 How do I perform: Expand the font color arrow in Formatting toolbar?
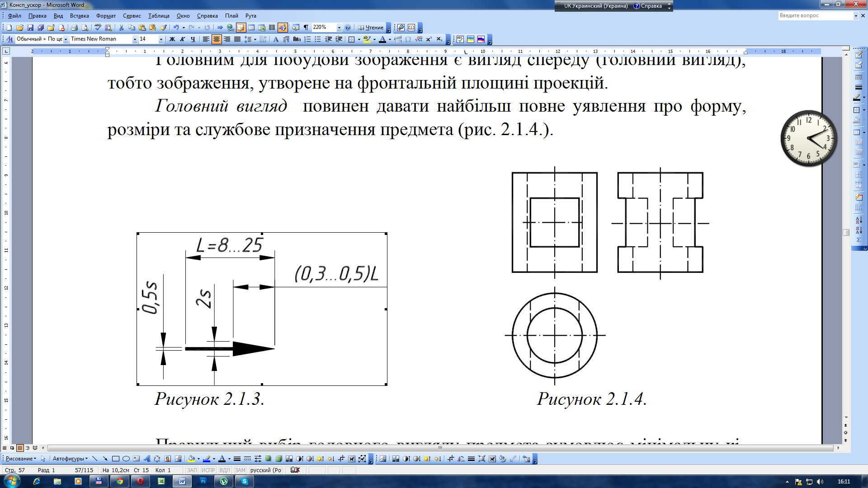pyautogui.click(x=390, y=39)
